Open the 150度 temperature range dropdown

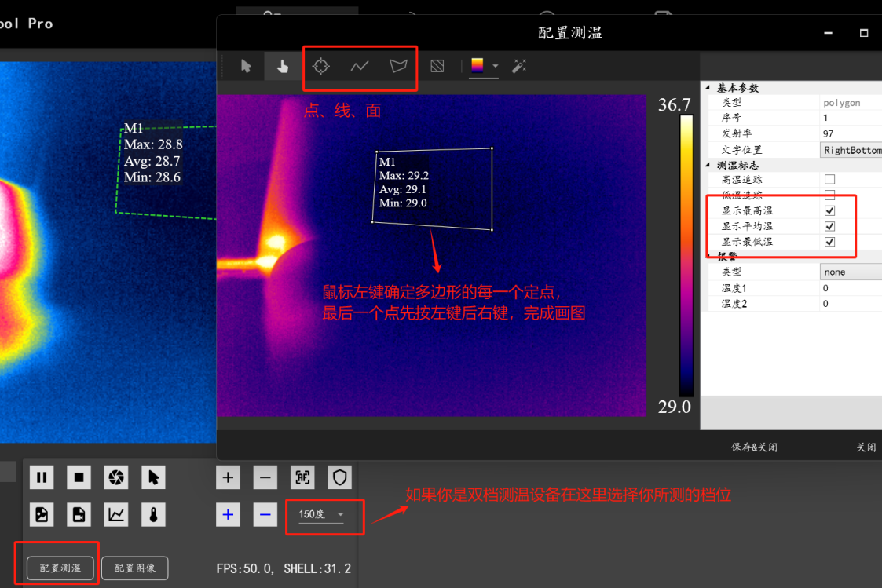click(x=323, y=514)
